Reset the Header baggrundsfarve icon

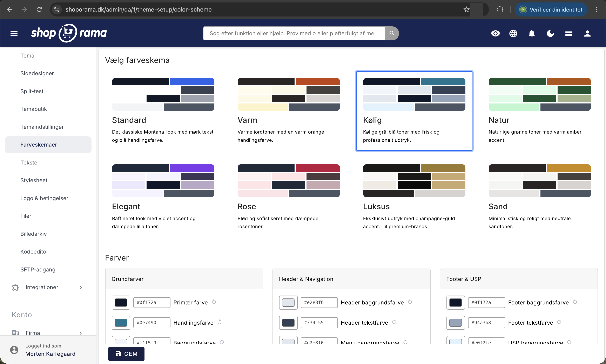point(410,302)
